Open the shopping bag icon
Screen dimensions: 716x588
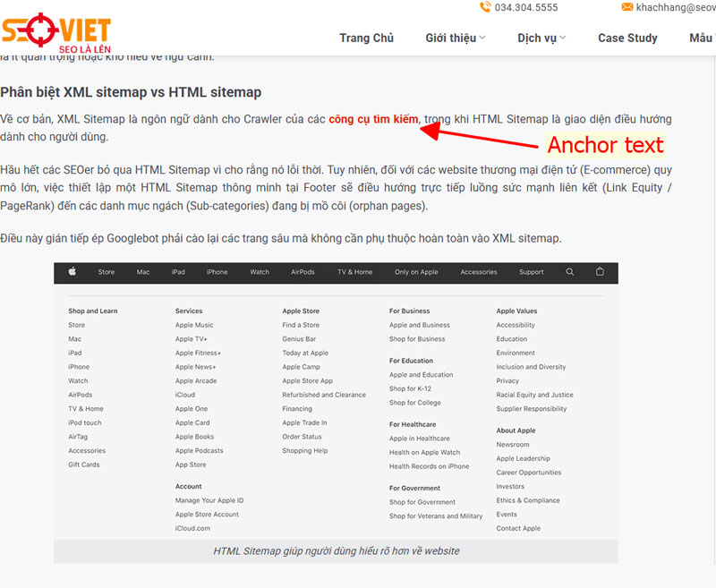600,272
